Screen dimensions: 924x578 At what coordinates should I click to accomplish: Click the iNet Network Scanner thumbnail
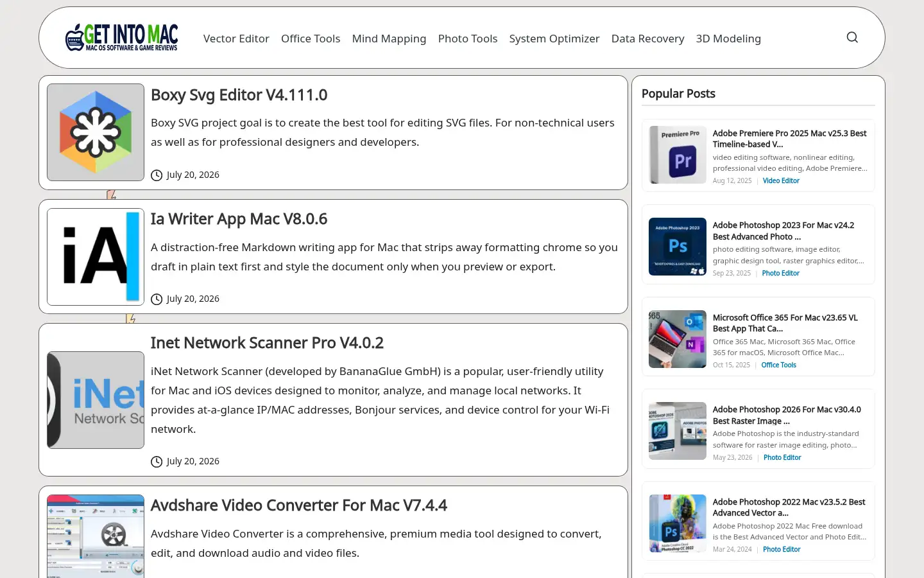click(96, 400)
